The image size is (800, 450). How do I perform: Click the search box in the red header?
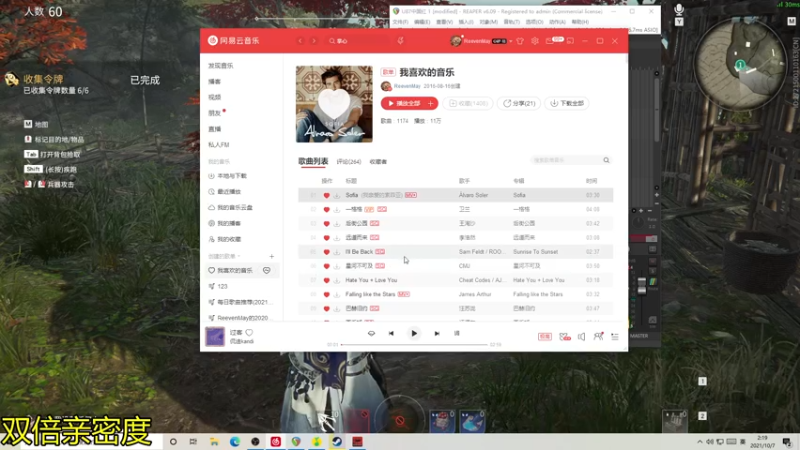pos(358,41)
